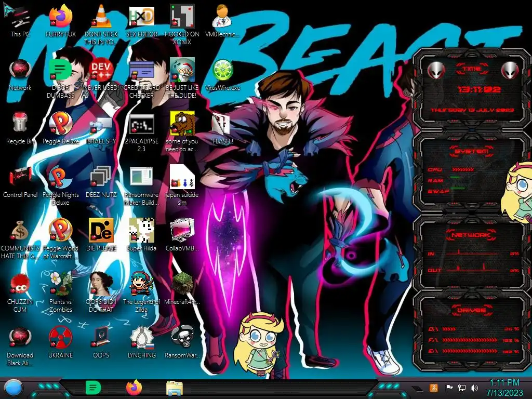
Task: Open the volume speaker tray icon
Action: click(474, 388)
